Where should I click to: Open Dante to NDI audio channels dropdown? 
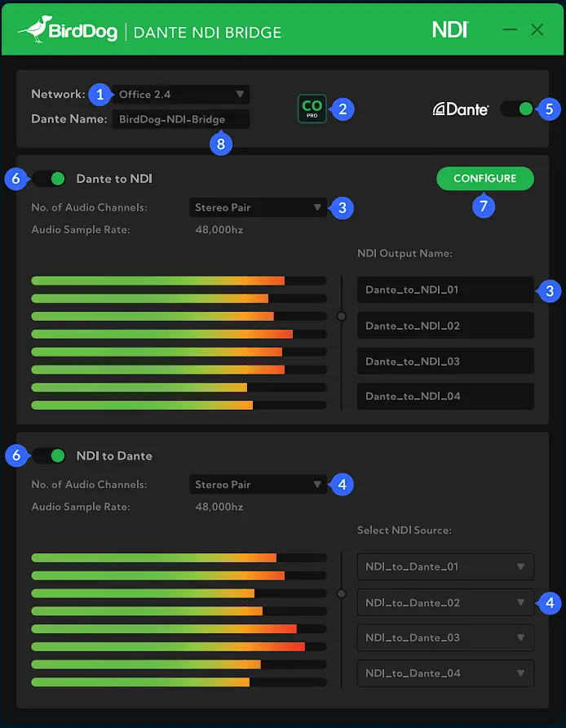tap(258, 207)
